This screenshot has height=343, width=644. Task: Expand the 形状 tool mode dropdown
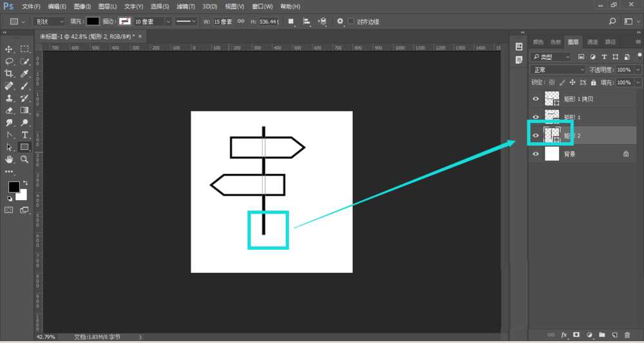(50, 21)
